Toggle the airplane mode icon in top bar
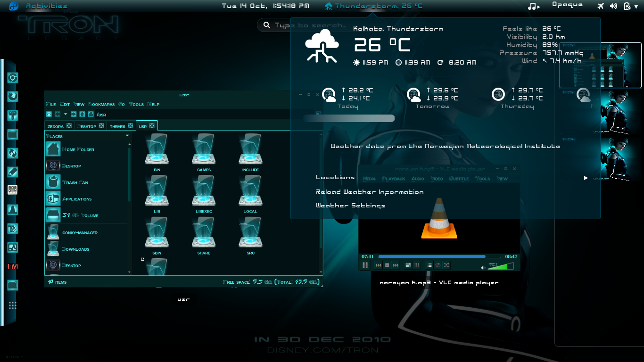644x362 pixels. click(600, 6)
